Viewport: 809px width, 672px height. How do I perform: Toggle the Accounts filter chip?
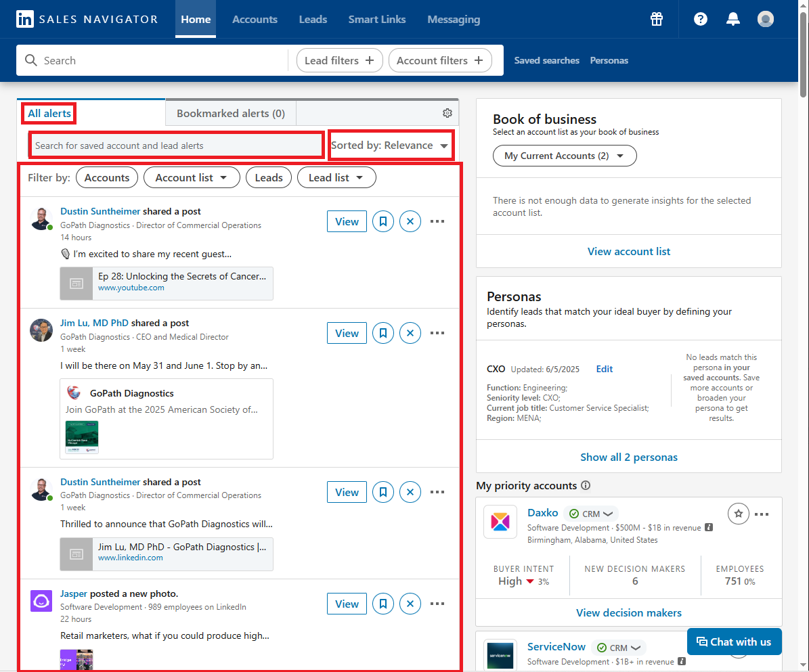coord(107,177)
